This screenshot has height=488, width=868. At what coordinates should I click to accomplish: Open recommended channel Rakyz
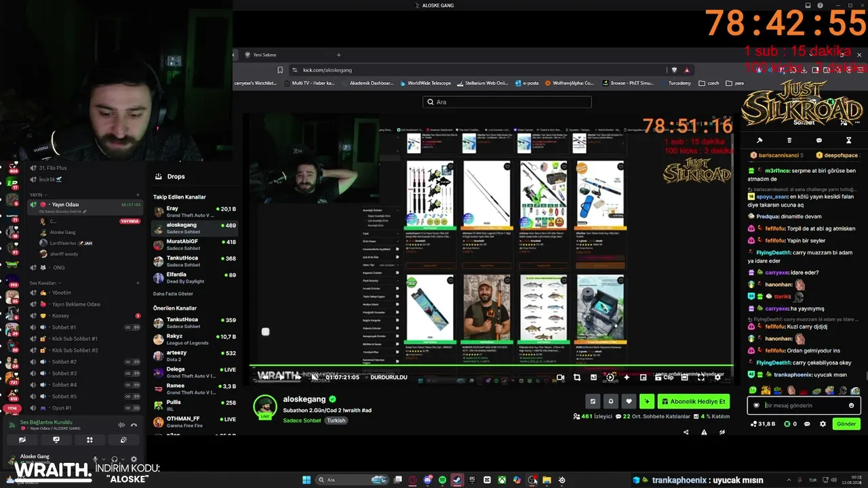point(194,339)
